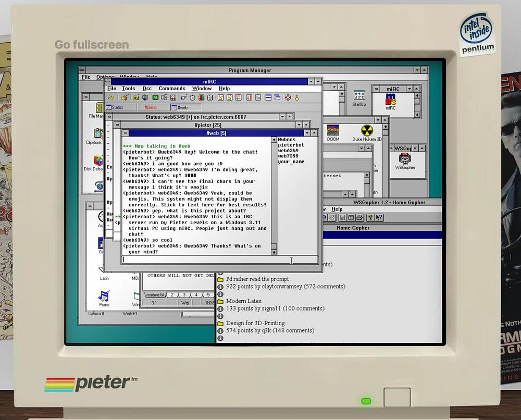Open the mIRC Dcc menu
The image size is (521, 420).
click(x=147, y=89)
